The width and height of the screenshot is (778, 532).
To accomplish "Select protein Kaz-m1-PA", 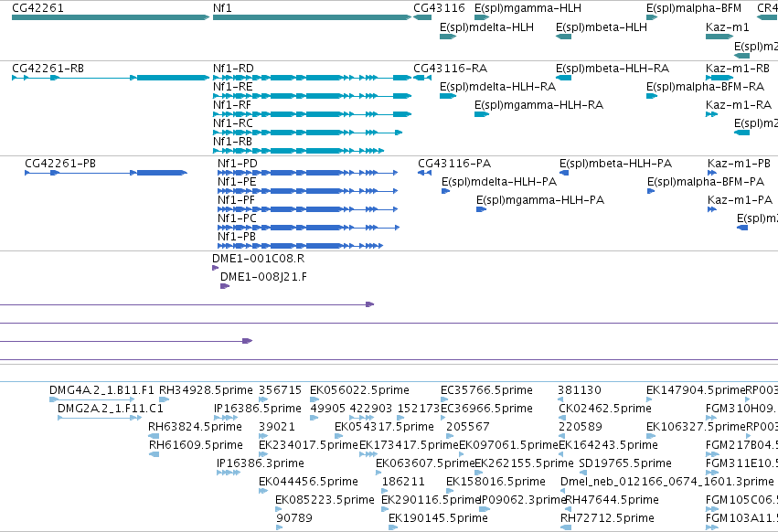I will 712,209.
